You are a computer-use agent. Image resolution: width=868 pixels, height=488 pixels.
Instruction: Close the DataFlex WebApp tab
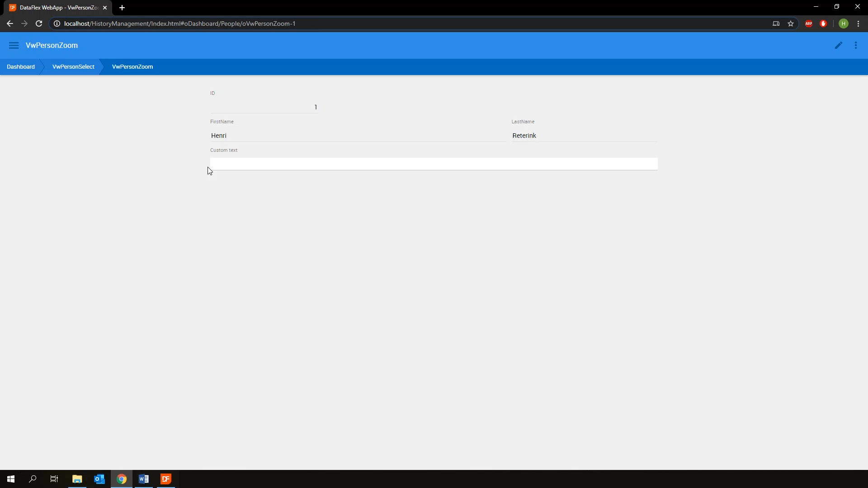pyautogui.click(x=105, y=8)
